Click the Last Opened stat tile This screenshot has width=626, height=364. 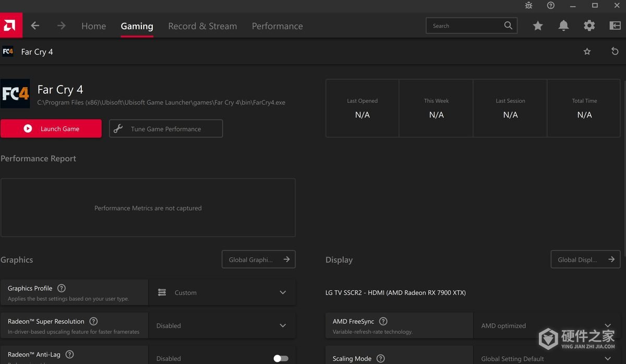point(362,108)
